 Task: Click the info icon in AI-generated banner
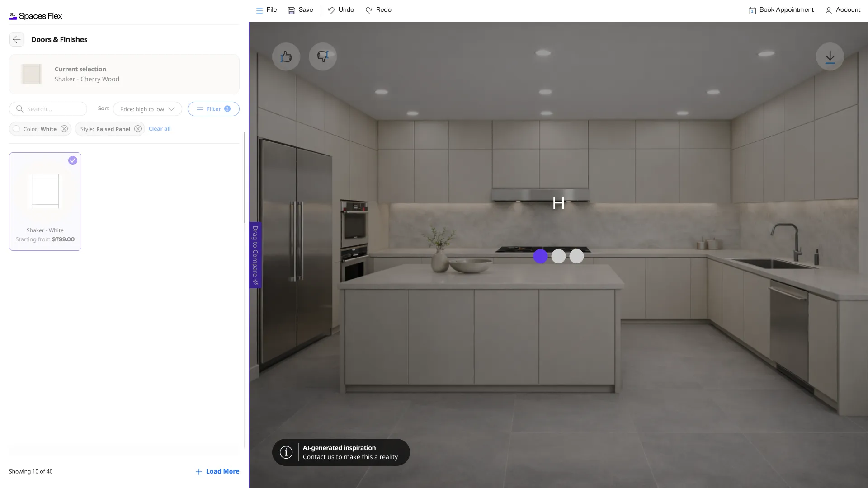[x=286, y=452]
